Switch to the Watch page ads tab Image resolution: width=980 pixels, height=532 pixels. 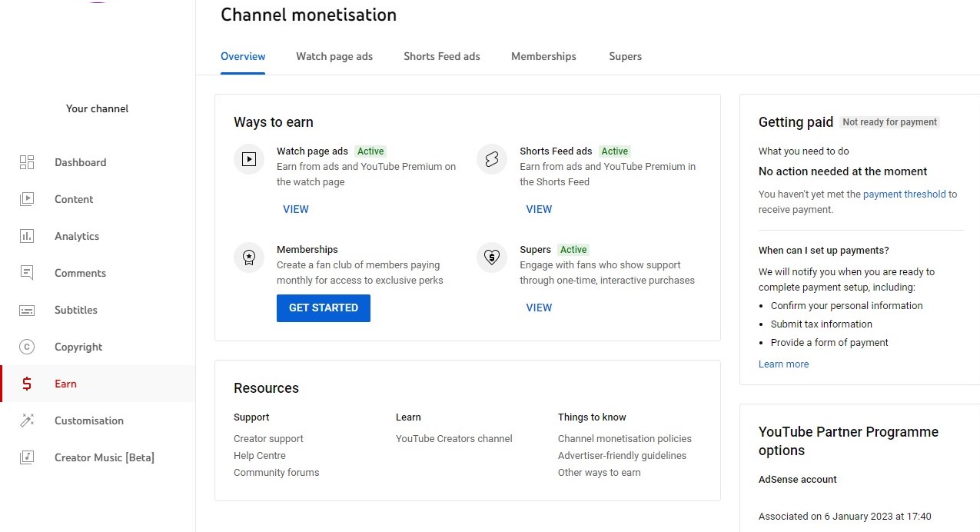pyautogui.click(x=334, y=56)
